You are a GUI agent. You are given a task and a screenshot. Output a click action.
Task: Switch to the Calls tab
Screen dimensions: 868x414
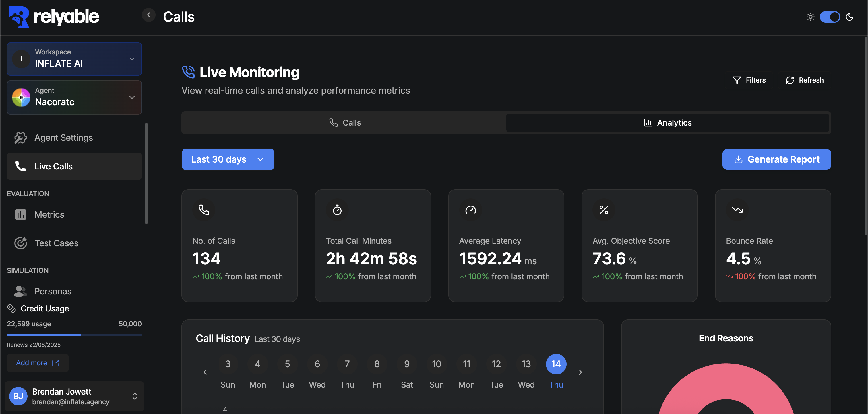coord(345,122)
